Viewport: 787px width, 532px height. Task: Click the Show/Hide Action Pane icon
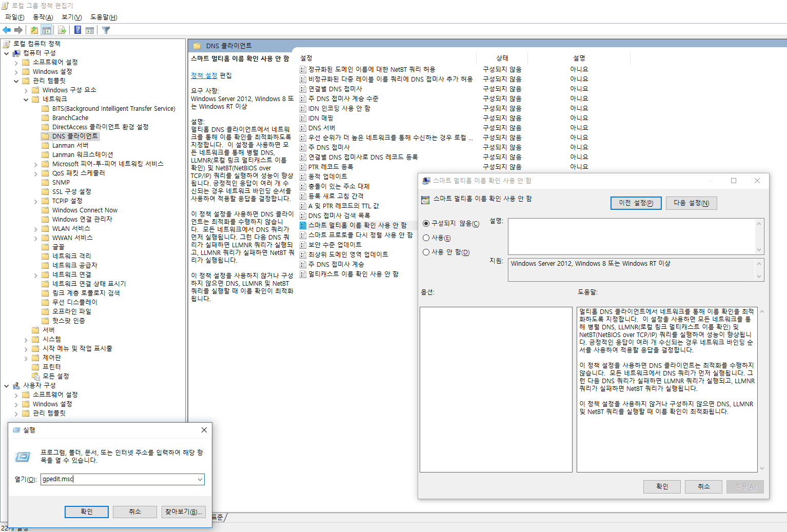pos(90,30)
